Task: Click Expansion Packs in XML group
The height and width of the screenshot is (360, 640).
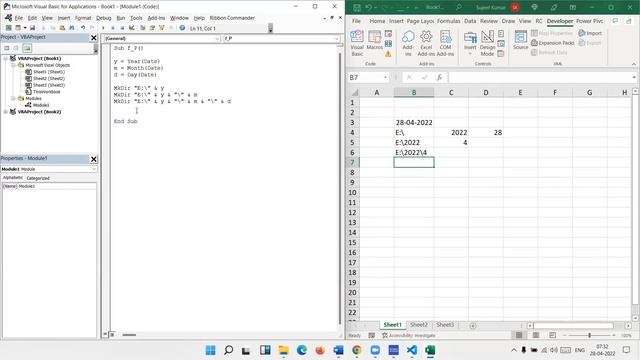Action: pyautogui.click(x=553, y=43)
